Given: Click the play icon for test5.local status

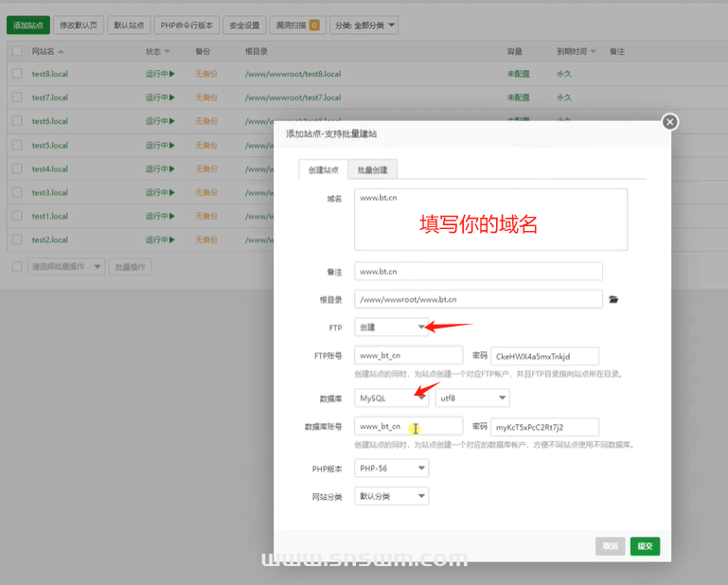Looking at the screenshot, I should (x=172, y=146).
